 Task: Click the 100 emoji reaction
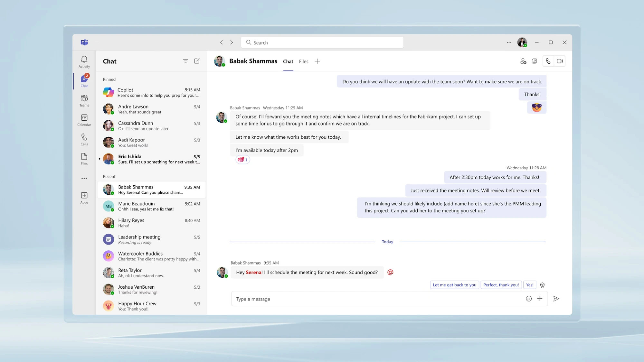point(242,160)
